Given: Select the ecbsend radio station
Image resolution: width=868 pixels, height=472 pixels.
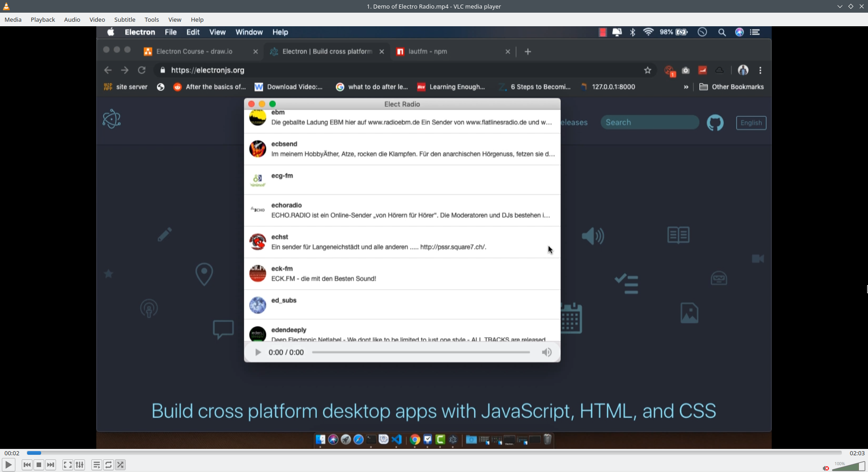Looking at the screenshot, I should point(402,149).
